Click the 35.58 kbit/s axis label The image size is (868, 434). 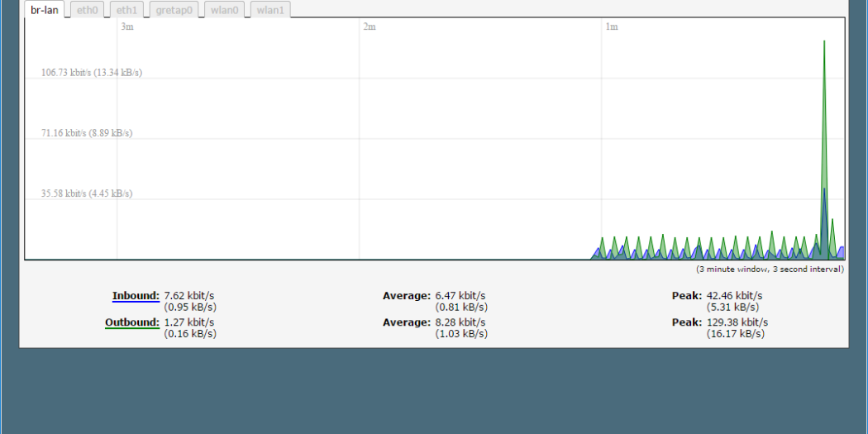point(87,193)
